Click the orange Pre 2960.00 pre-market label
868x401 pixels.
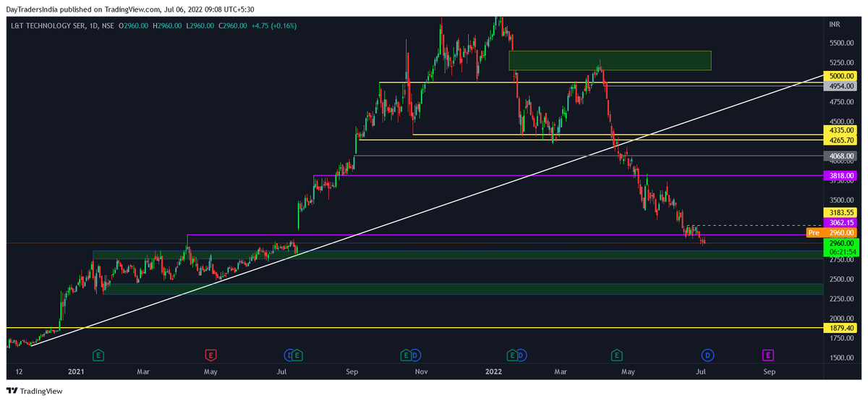point(831,233)
